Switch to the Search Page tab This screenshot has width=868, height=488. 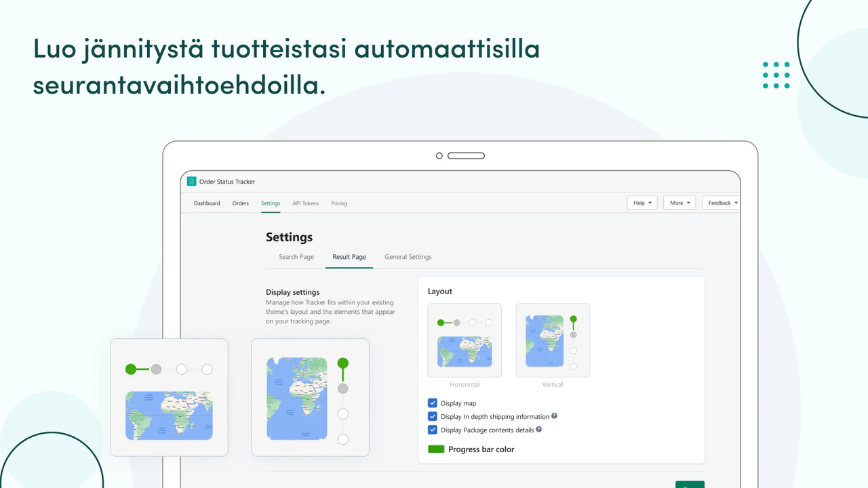296,257
